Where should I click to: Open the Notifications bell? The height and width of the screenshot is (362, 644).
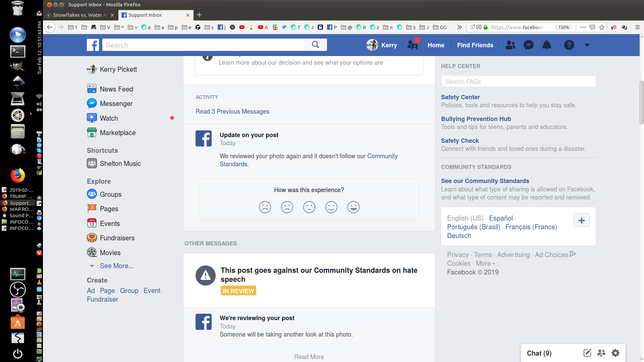(547, 45)
